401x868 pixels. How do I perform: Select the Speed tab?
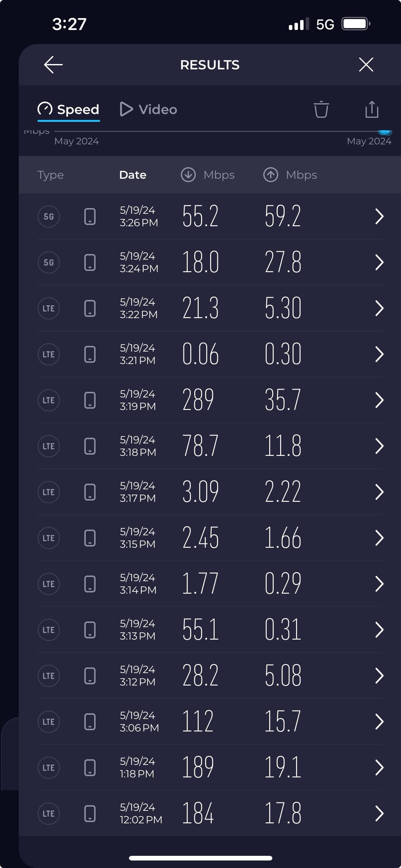click(x=68, y=109)
